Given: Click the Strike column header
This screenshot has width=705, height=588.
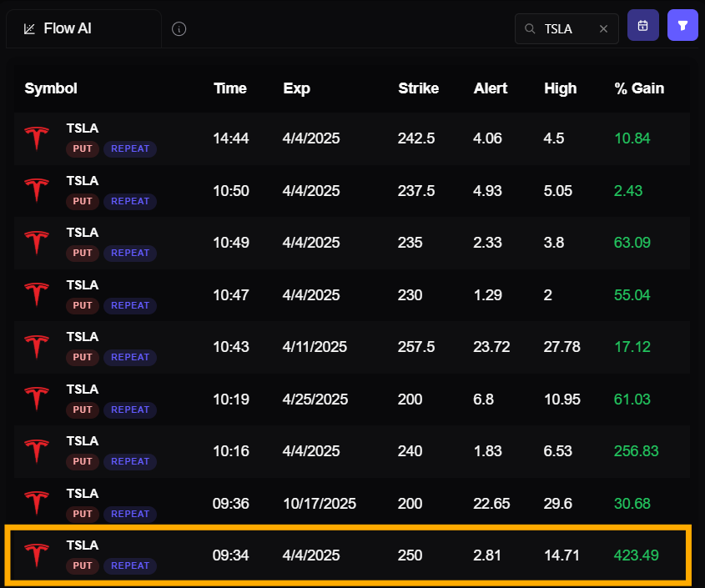Looking at the screenshot, I should [418, 88].
